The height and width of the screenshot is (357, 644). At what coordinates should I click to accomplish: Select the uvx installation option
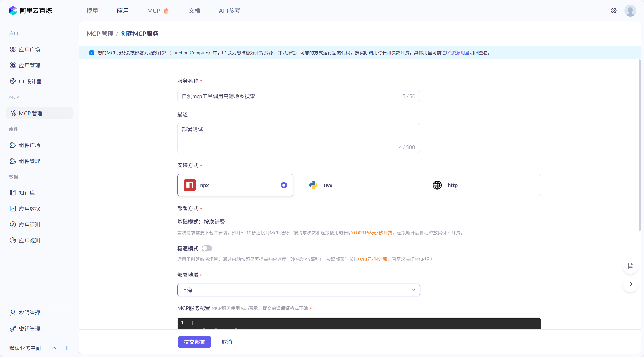359,185
